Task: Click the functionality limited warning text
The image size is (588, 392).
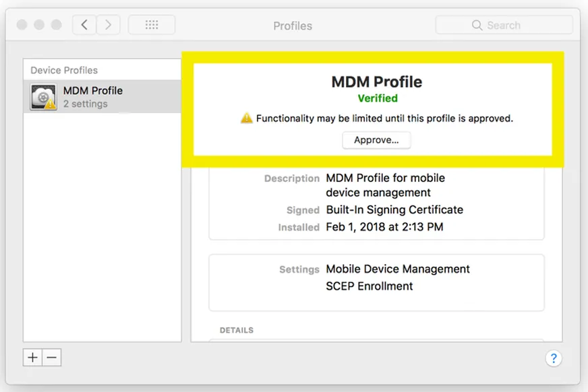Action: tap(384, 118)
